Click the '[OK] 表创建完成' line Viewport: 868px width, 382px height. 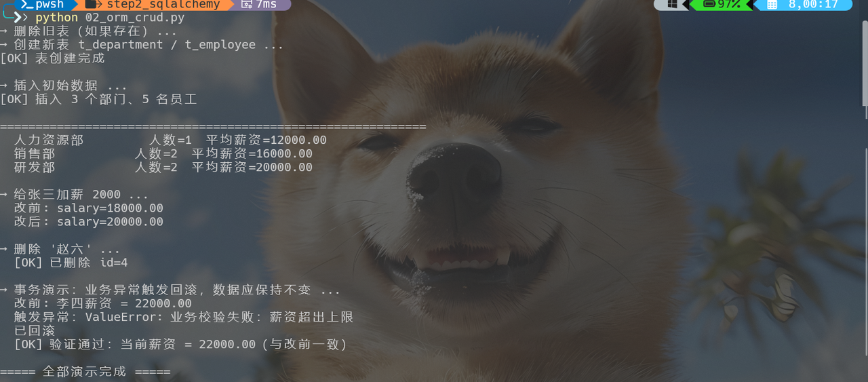click(52, 58)
